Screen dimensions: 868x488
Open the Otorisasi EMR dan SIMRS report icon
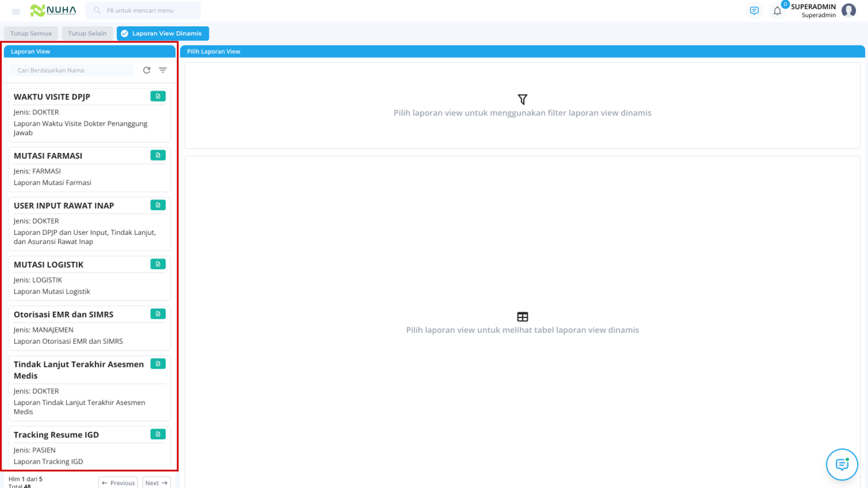[158, 314]
